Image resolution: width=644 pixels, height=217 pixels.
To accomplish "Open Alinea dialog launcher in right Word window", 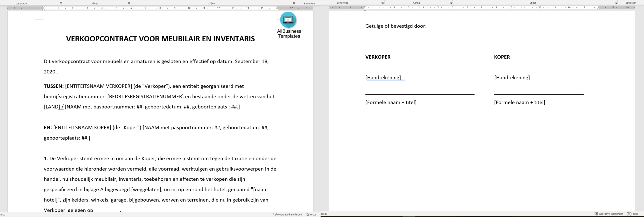I will click(x=451, y=3).
